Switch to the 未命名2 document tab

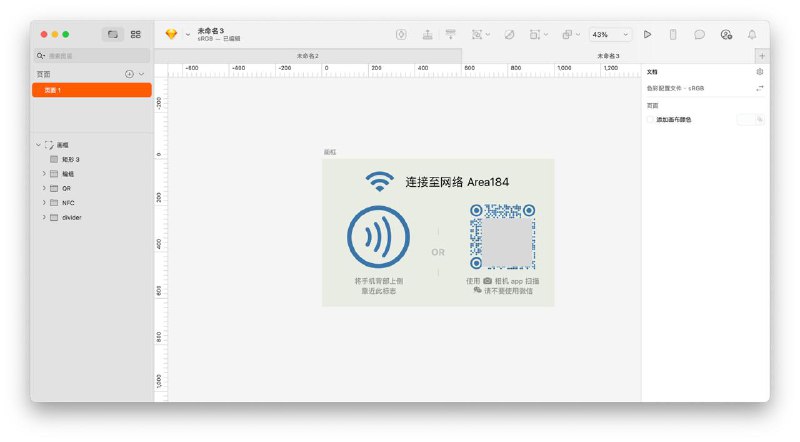[308, 56]
